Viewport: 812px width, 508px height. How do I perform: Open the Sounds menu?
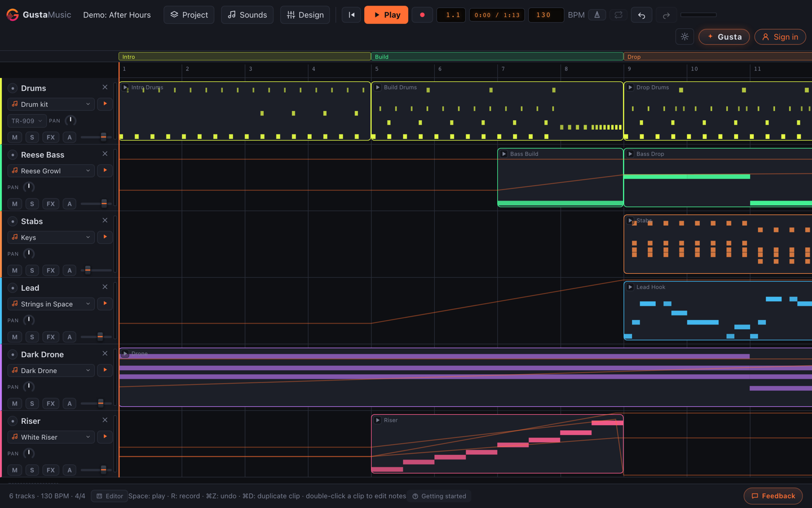coord(247,15)
